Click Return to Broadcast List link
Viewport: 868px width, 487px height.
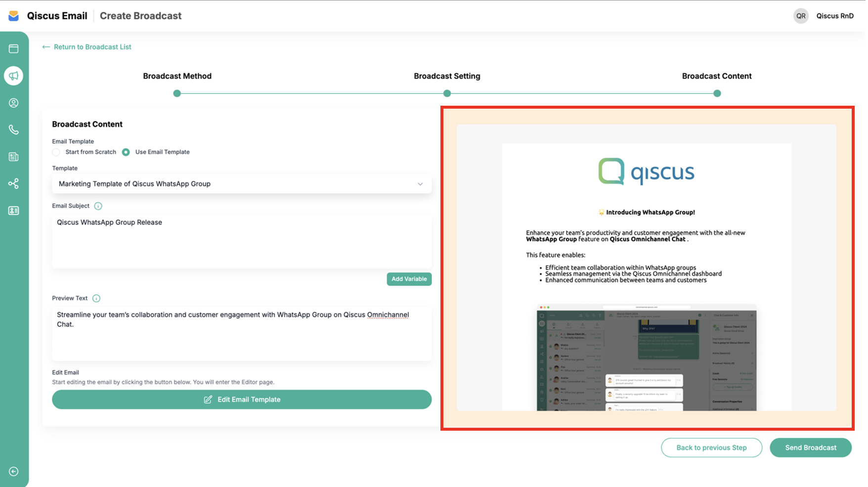(92, 47)
